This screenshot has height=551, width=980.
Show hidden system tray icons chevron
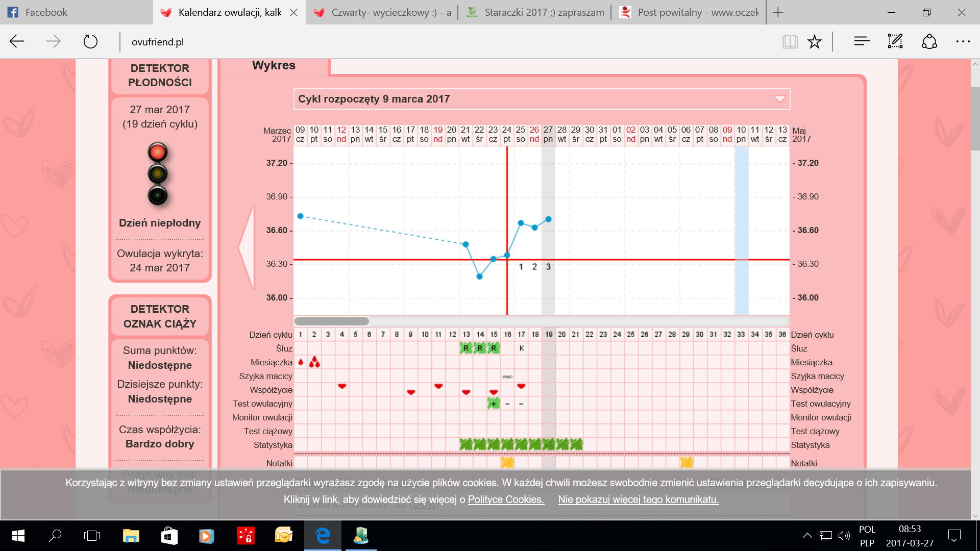[x=807, y=535]
